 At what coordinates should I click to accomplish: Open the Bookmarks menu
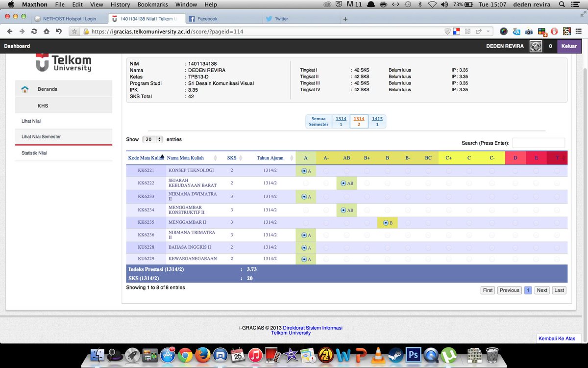coord(153,4)
